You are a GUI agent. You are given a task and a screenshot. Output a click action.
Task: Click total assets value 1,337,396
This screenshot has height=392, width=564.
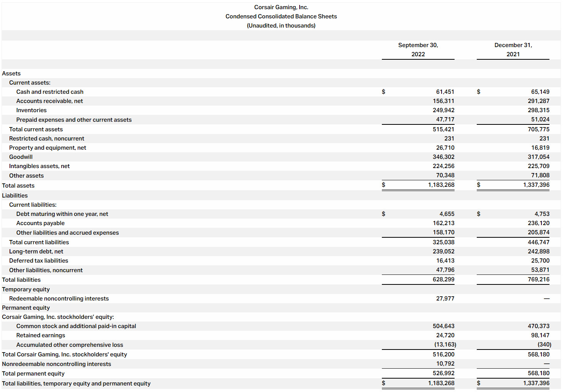[536, 185]
